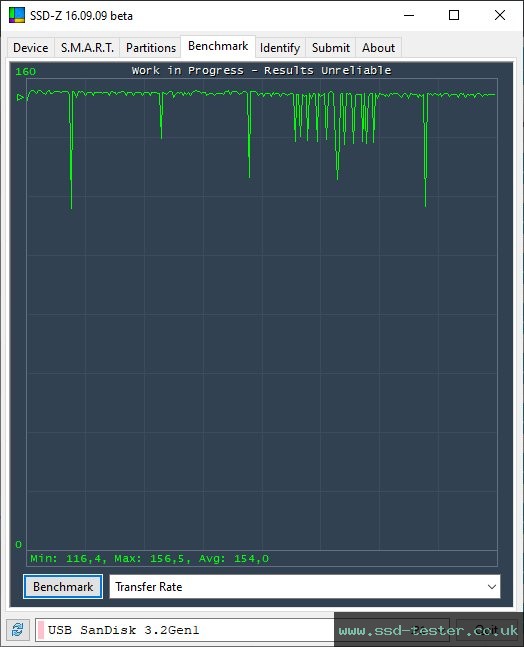Open the Device tab
The height and width of the screenshot is (647, 524).
coord(31,48)
